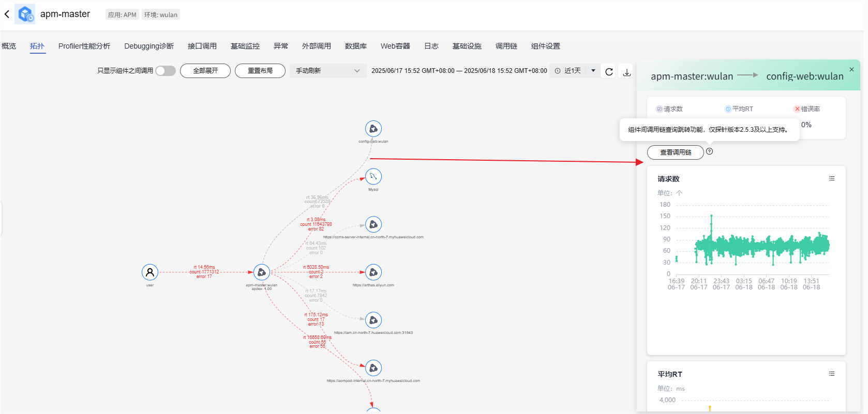Viewport: 868px width, 414px height.
Task: Open the 手动刷新 refresh mode dropdown
Action: pos(327,71)
